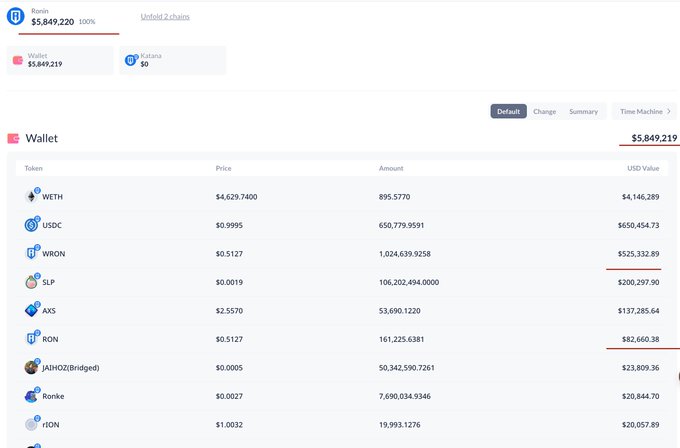Click the WETH USD value $4,146,289
The width and height of the screenshot is (680, 448).
point(641,197)
